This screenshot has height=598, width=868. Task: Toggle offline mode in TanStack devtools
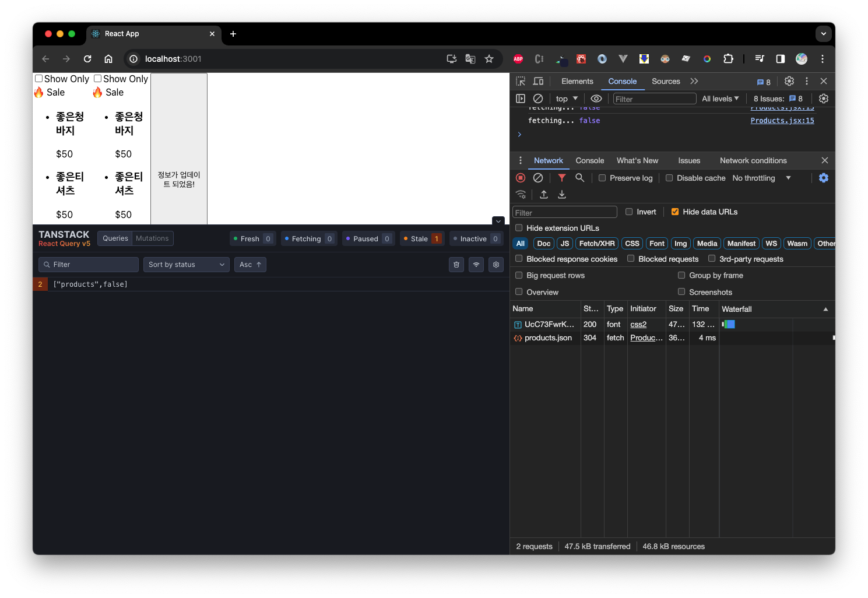click(476, 265)
